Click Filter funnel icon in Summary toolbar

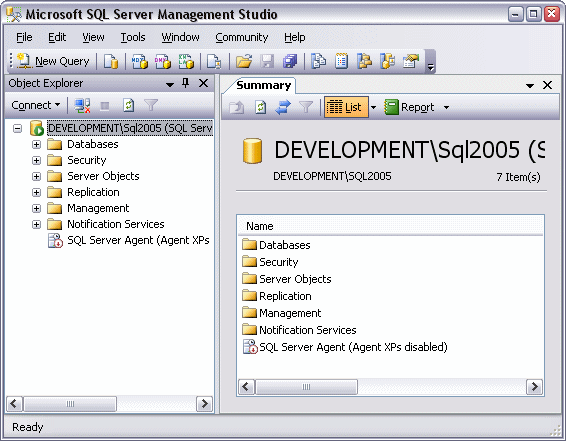(306, 107)
